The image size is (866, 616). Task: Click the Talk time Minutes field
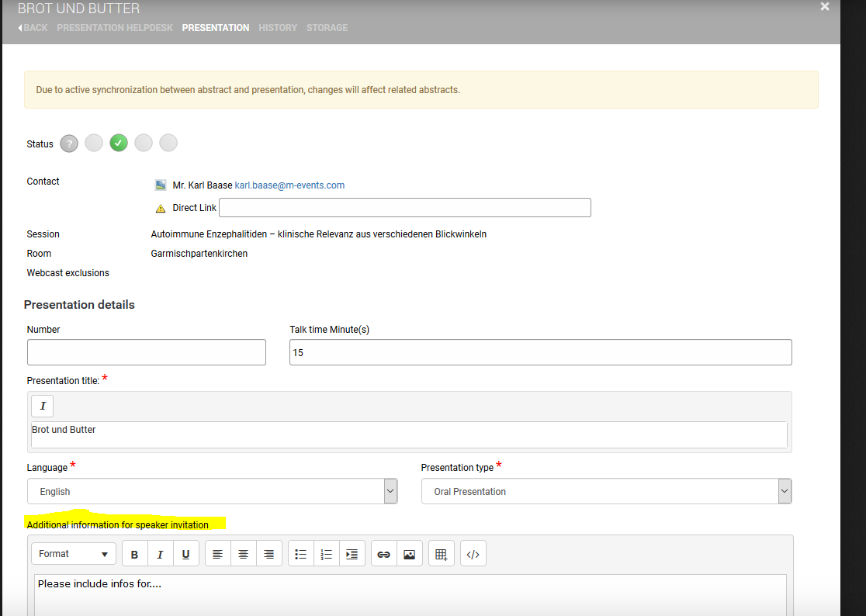541,352
